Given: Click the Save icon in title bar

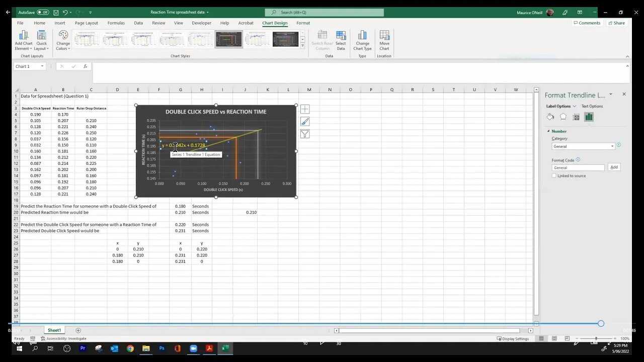Looking at the screenshot, I should coord(56,12).
